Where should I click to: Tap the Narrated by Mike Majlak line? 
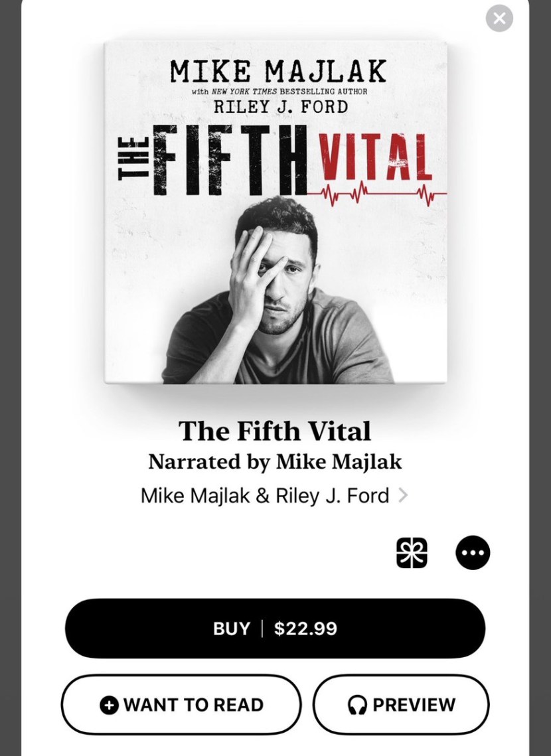click(x=275, y=462)
